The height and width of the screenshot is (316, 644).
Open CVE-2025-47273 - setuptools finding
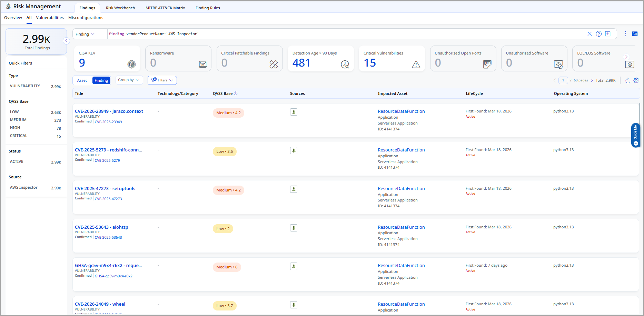point(105,189)
